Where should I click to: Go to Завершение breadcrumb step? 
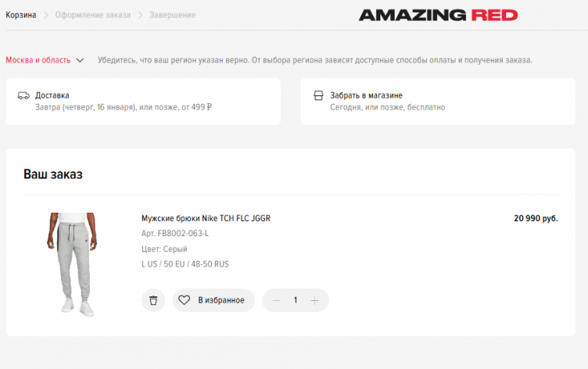pos(173,15)
